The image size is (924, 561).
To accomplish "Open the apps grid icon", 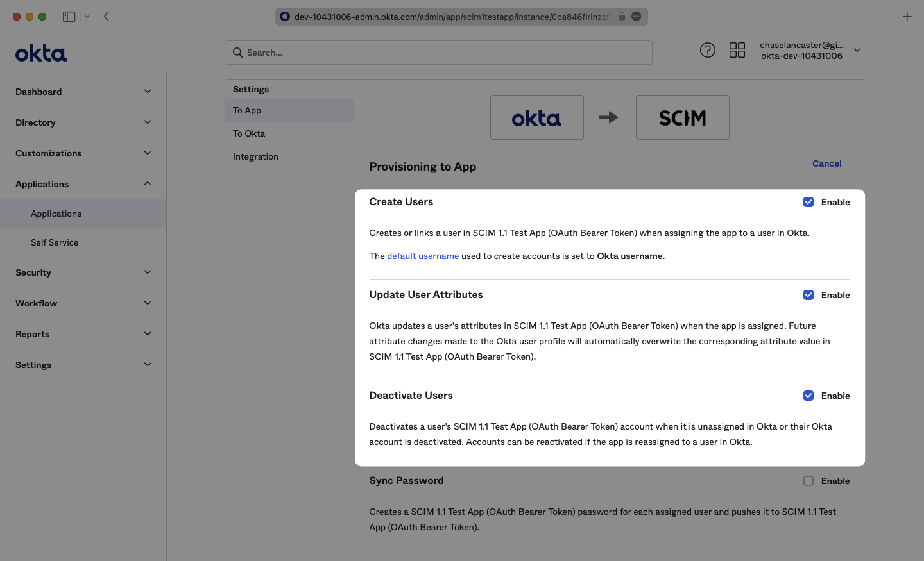I will [737, 50].
